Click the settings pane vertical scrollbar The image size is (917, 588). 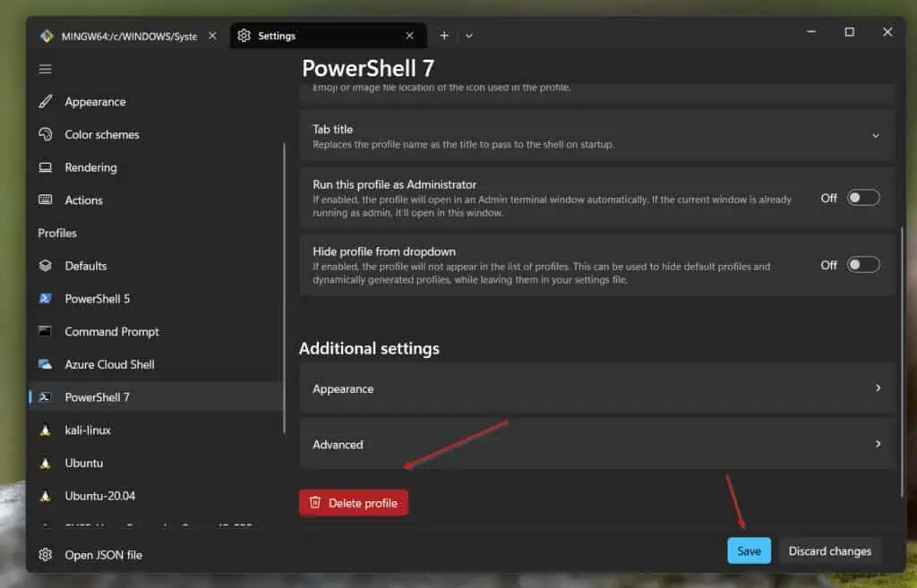903,362
